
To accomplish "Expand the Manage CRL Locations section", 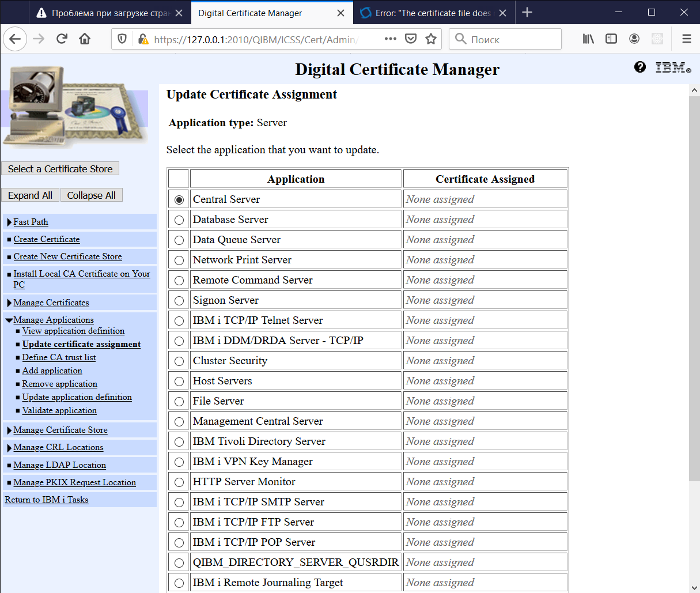I will click(9, 448).
